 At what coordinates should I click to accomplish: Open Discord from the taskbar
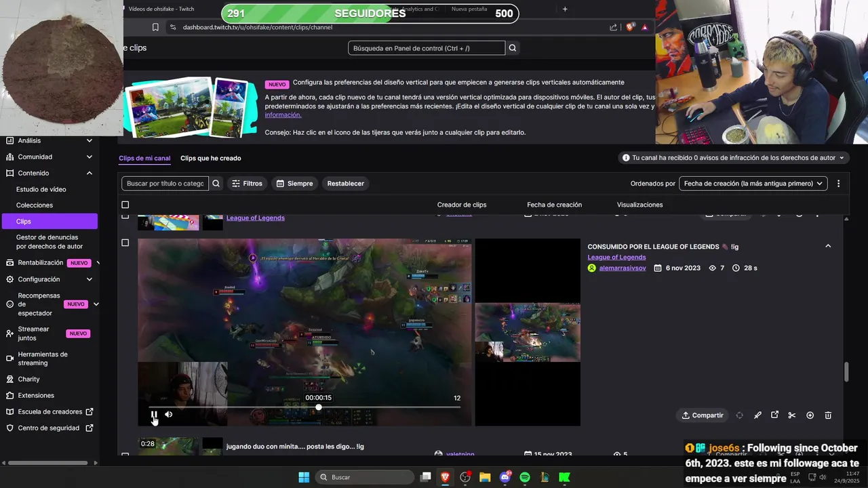click(x=505, y=477)
